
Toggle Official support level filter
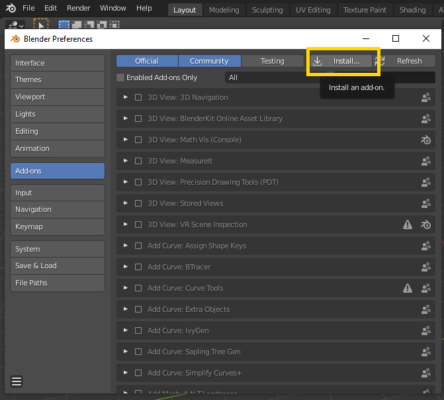click(x=147, y=61)
